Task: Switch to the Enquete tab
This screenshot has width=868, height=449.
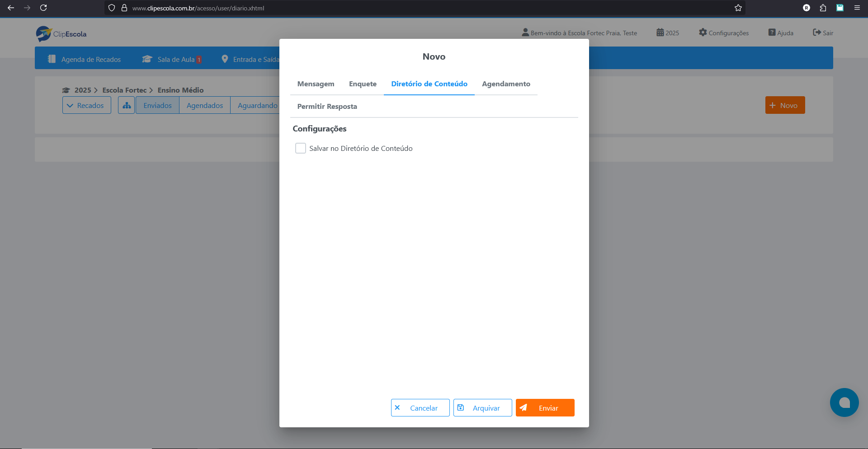Action: tap(363, 84)
